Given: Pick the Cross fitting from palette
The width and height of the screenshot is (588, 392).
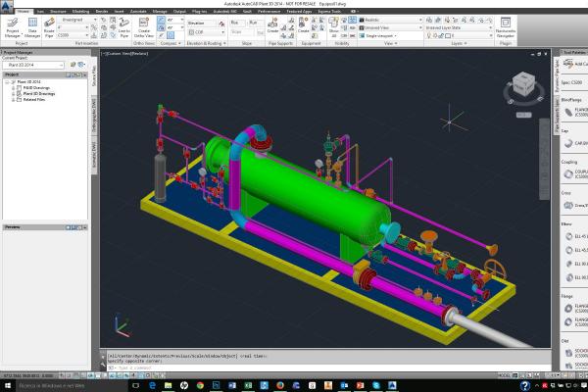Looking at the screenshot, I should tap(571, 206).
